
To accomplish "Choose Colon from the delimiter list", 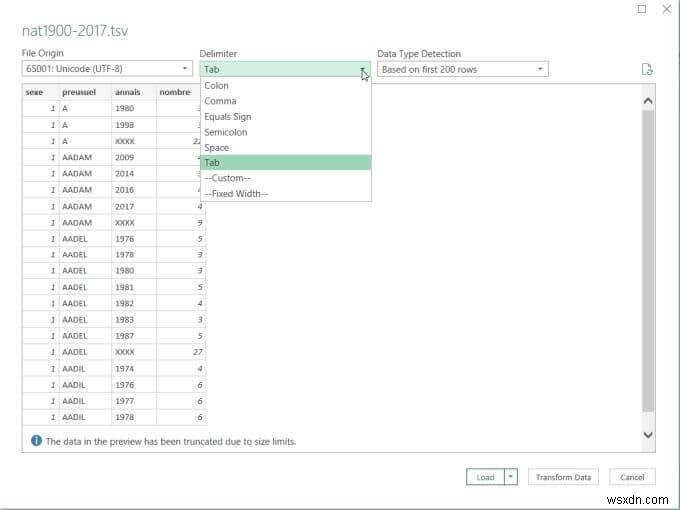I will pos(285,85).
